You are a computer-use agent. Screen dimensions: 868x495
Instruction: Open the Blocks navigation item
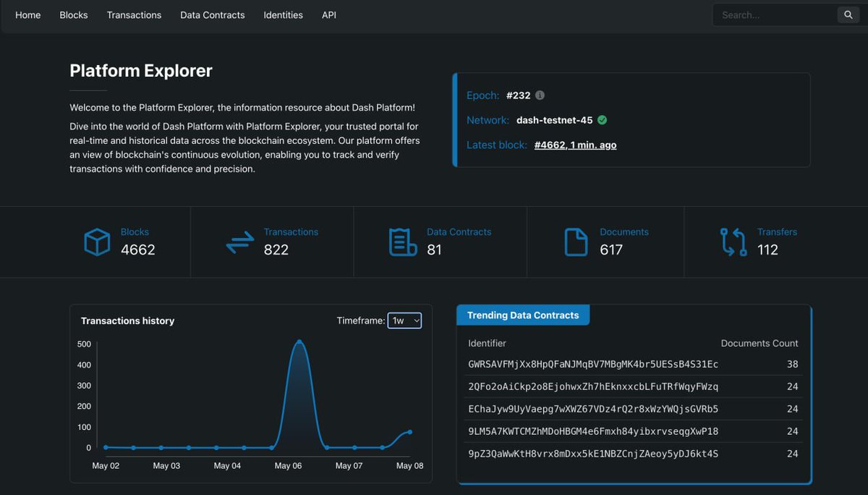74,14
